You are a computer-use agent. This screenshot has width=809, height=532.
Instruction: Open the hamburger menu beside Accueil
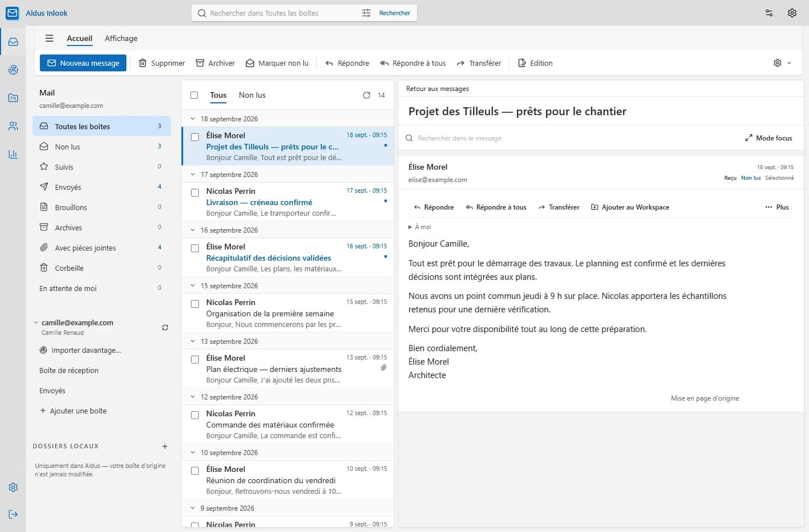49,38
